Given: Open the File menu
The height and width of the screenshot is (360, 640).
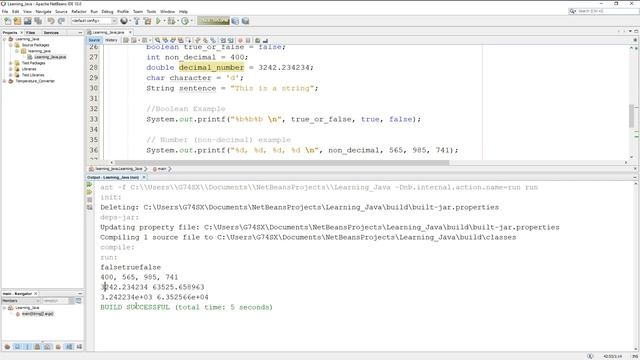Looking at the screenshot, I should coord(5,11).
